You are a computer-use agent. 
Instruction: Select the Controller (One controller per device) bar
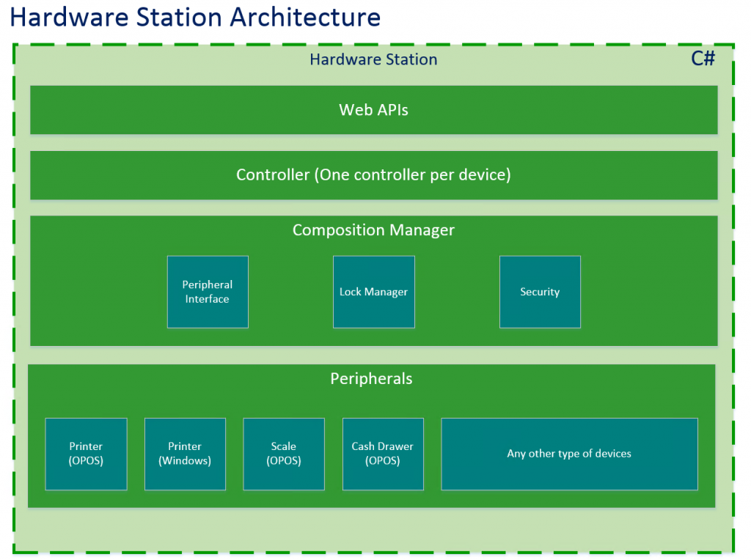coord(373,175)
